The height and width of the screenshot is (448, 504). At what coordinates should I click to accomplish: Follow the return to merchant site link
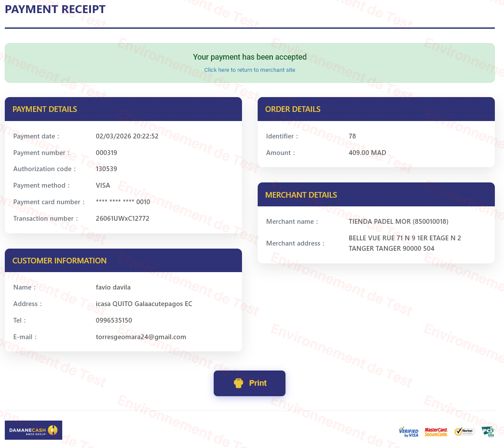249,70
